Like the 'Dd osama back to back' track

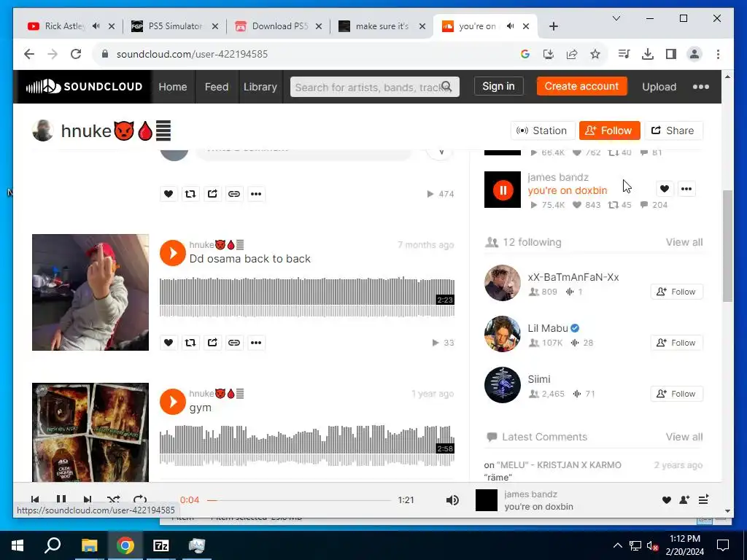pyautogui.click(x=169, y=343)
